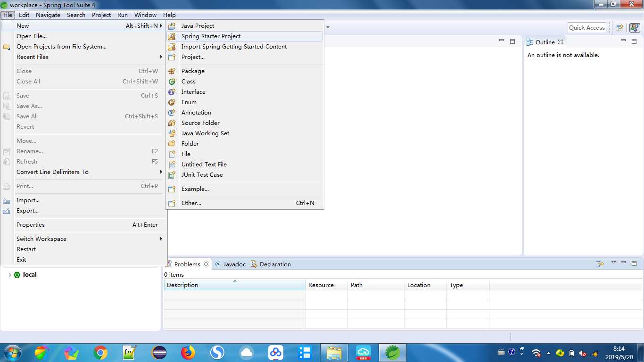This screenshot has width=644, height=362.
Task: Sort by the Description column header
Action: 234,285
